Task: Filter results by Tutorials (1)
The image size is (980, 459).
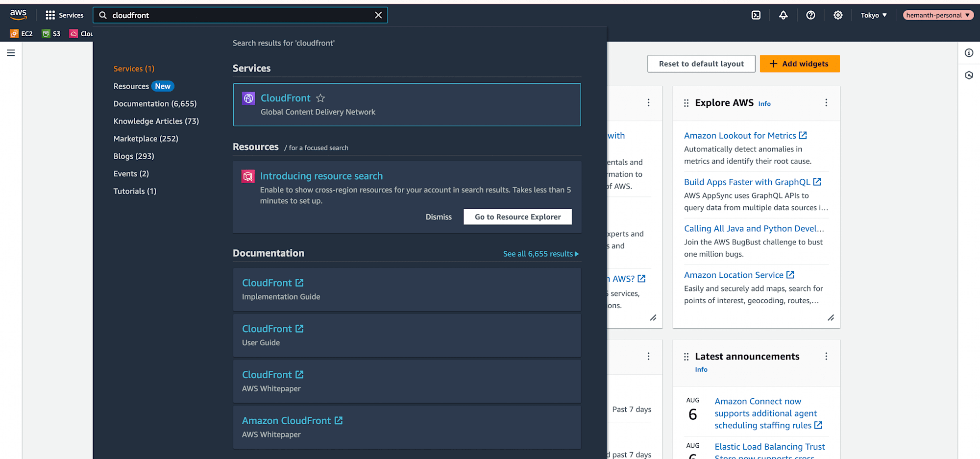Action: (135, 191)
